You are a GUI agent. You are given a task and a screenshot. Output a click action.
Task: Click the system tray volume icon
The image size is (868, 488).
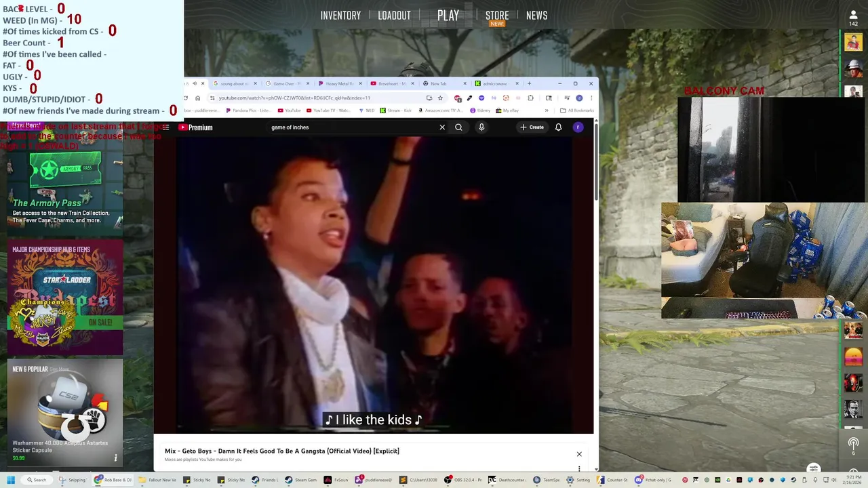[x=834, y=480]
